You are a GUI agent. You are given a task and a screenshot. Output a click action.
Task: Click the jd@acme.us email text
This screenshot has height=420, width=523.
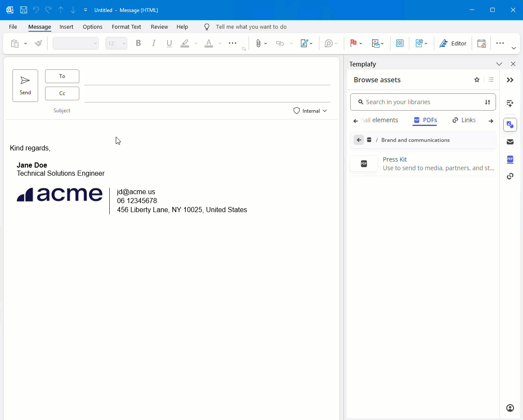[x=136, y=192]
